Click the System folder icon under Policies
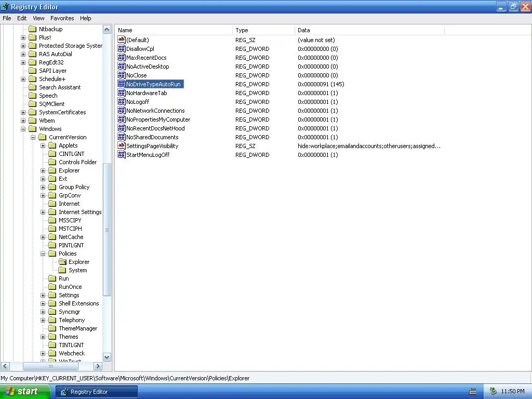 tap(62, 270)
